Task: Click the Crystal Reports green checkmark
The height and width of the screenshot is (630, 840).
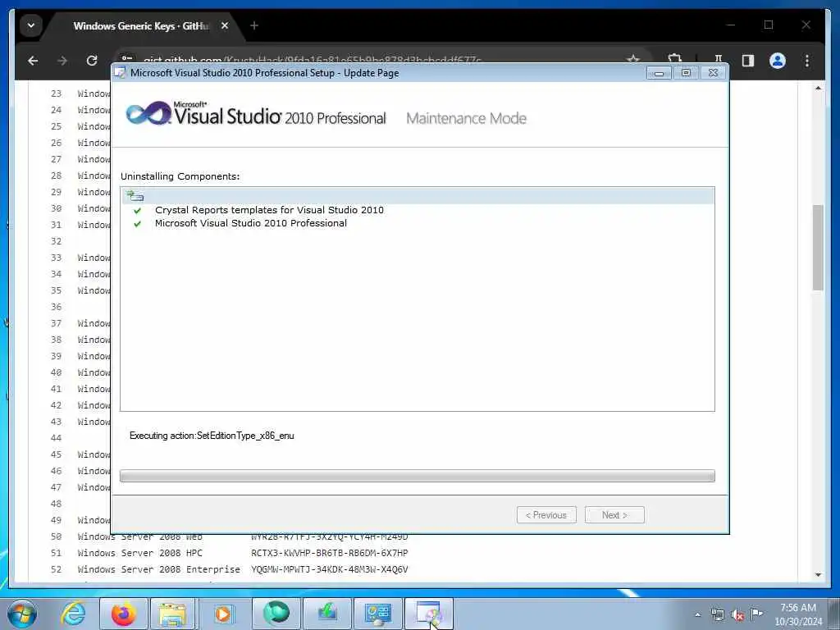Action: [138, 211]
